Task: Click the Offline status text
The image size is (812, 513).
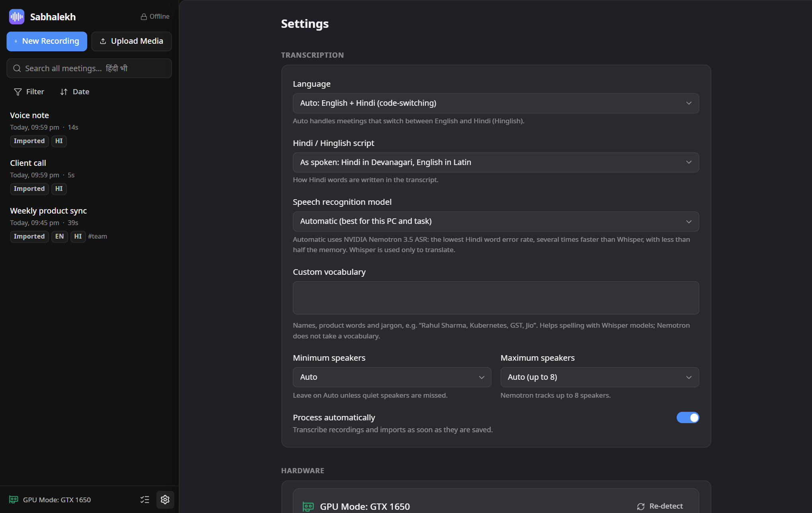Action: [160, 17]
